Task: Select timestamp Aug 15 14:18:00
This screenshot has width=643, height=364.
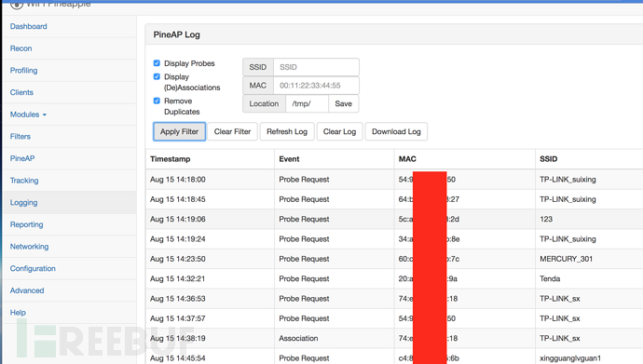Action: (x=178, y=180)
